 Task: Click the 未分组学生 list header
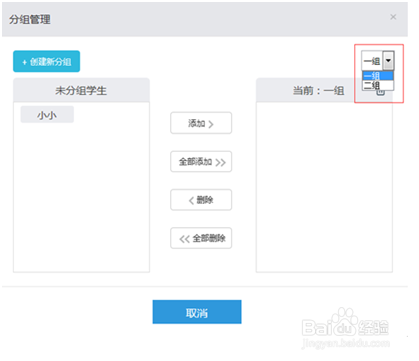click(x=81, y=90)
